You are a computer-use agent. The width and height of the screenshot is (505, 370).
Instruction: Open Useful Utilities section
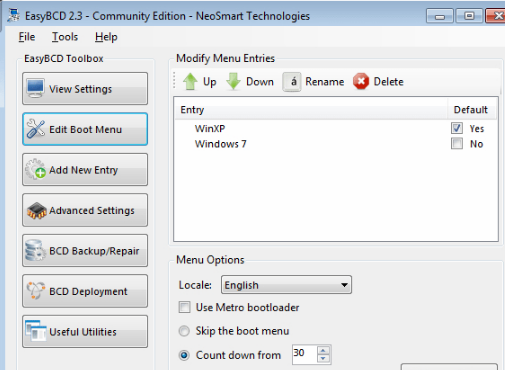(85, 332)
